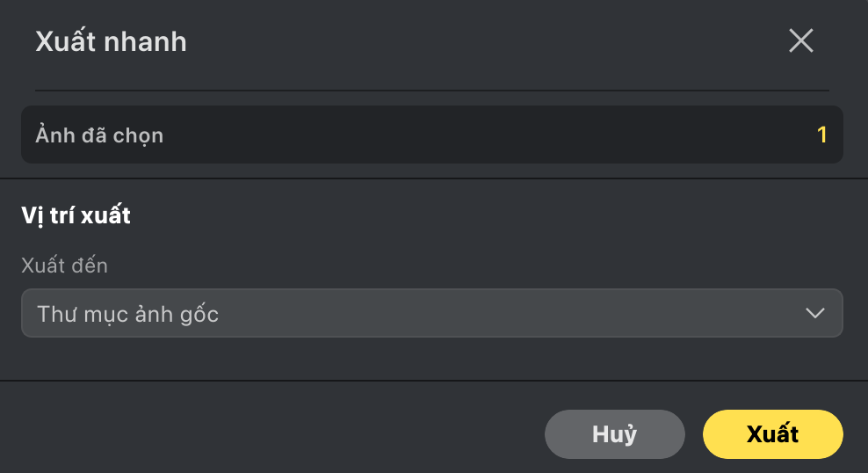Confirm the export using Xuất
Screen dimensions: 868x473
coord(772,434)
